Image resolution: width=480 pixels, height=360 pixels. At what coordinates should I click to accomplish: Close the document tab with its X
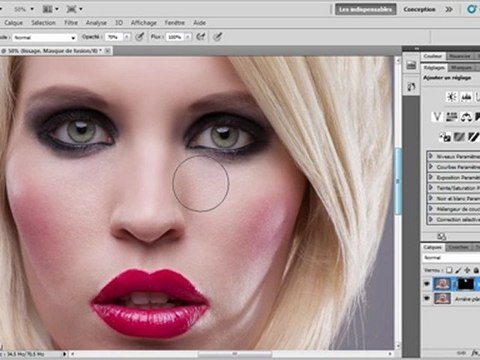pos(107,51)
